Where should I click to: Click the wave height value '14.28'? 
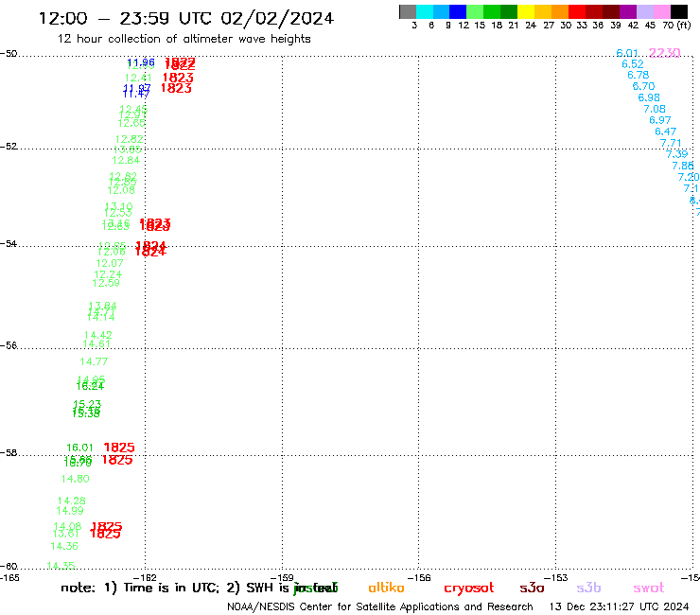tap(72, 501)
